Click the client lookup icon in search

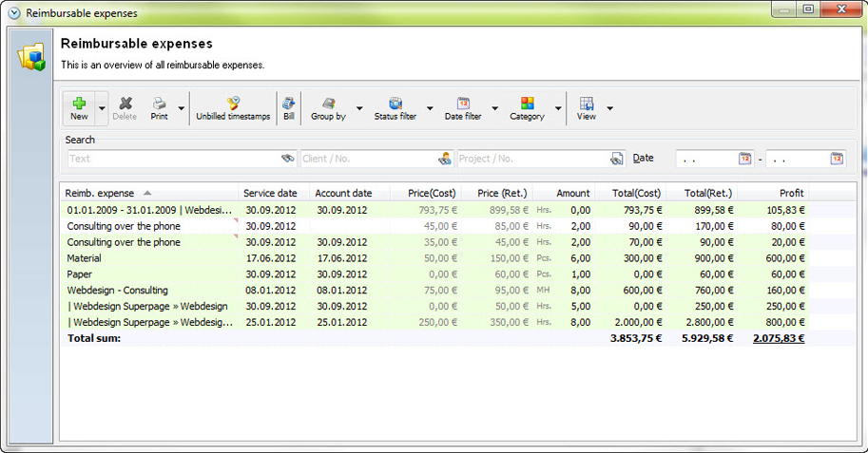[x=444, y=159]
